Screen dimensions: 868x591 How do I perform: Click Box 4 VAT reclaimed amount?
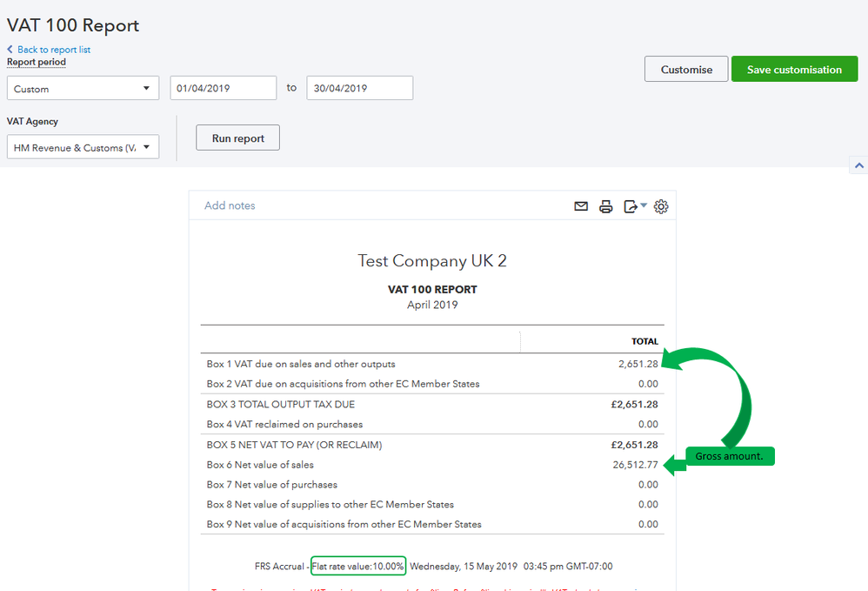tap(647, 425)
